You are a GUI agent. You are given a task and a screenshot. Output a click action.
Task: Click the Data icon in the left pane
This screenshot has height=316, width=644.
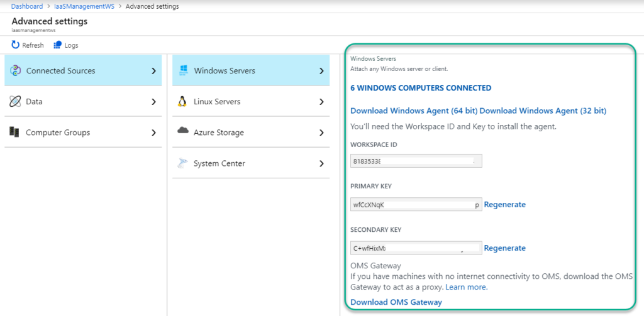15,101
